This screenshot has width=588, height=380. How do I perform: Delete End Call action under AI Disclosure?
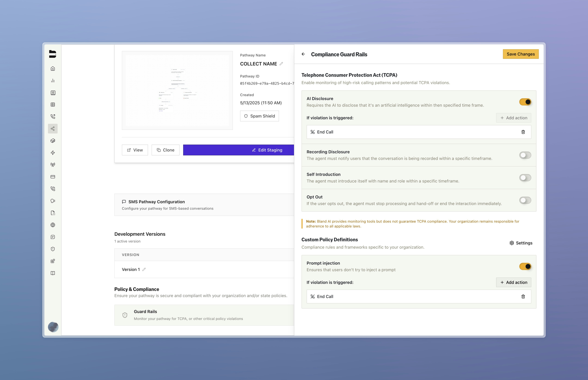pos(523,132)
